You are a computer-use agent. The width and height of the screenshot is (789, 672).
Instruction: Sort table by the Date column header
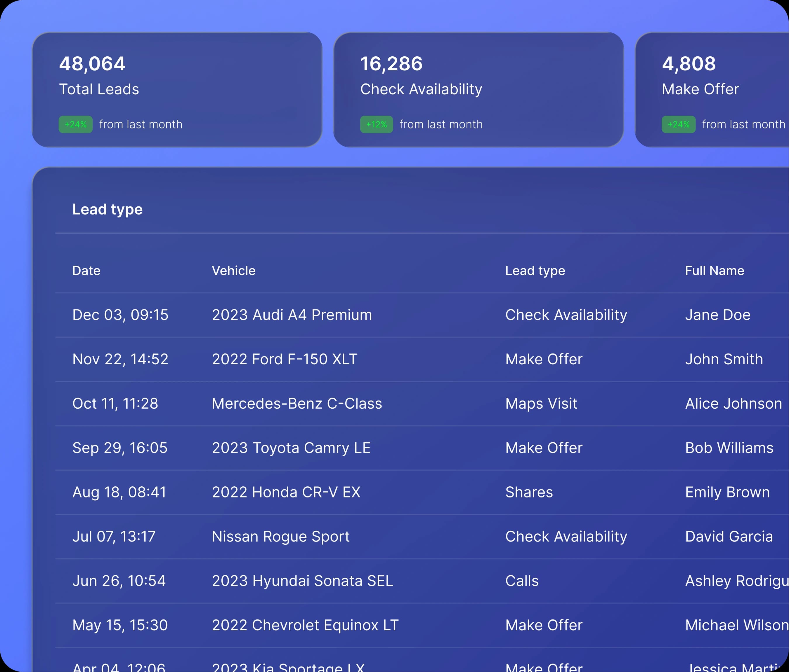coord(86,271)
